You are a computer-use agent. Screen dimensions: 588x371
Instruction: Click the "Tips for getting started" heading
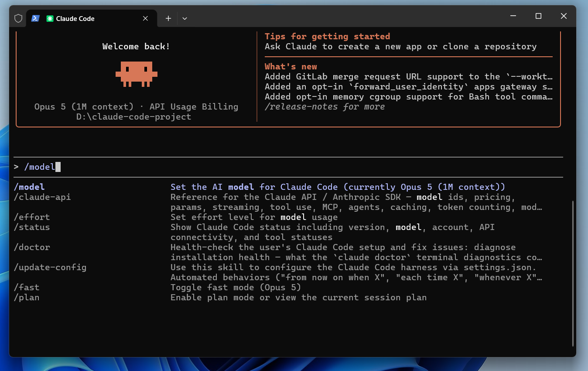(x=327, y=36)
